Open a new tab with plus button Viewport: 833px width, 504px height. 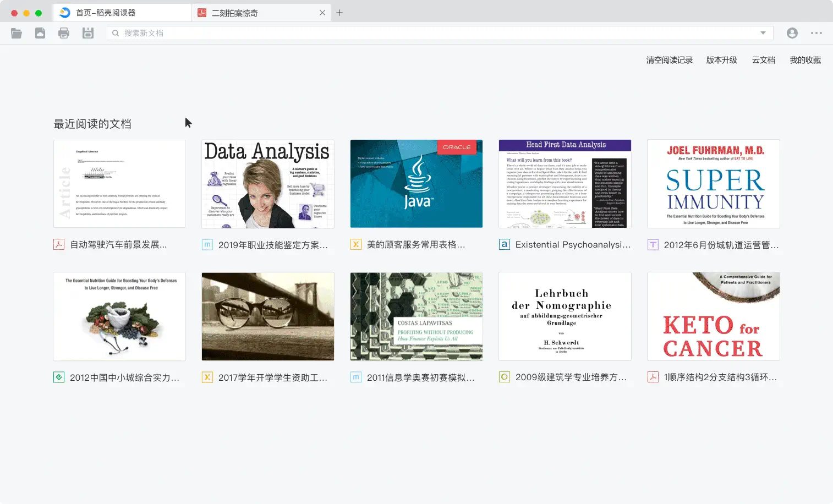click(339, 13)
